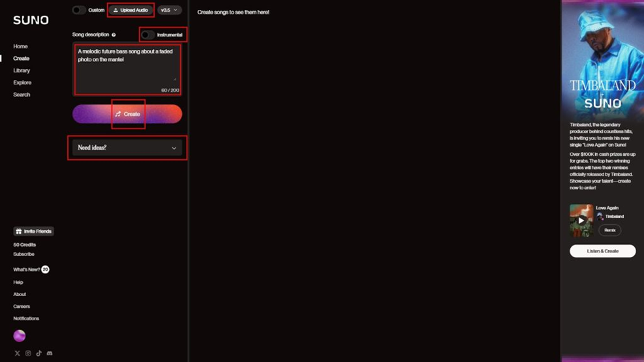Open Library in the sidebar
The image size is (644, 362).
pyautogui.click(x=22, y=70)
